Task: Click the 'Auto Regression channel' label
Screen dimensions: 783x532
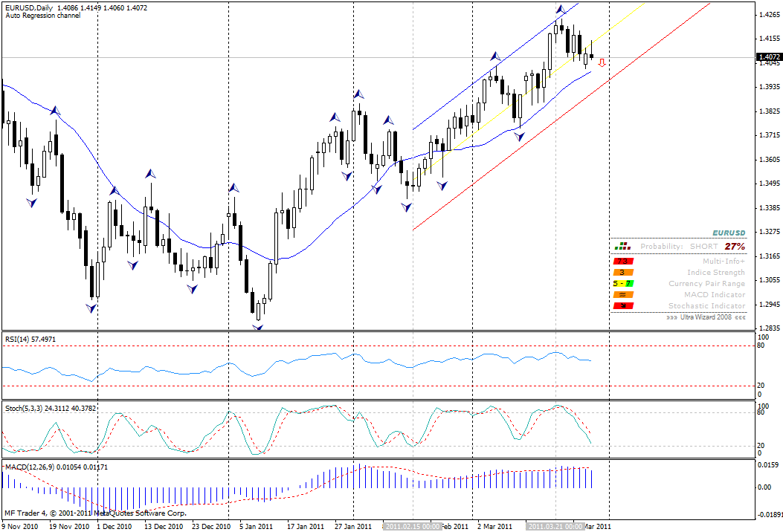Action: 43,16
